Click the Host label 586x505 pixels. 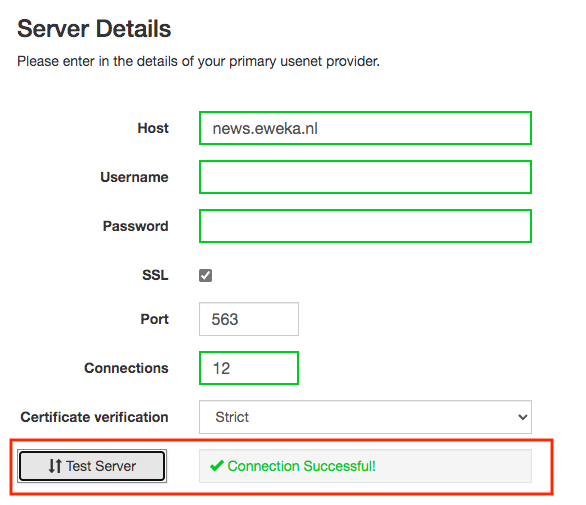click(x=153, y=128)
